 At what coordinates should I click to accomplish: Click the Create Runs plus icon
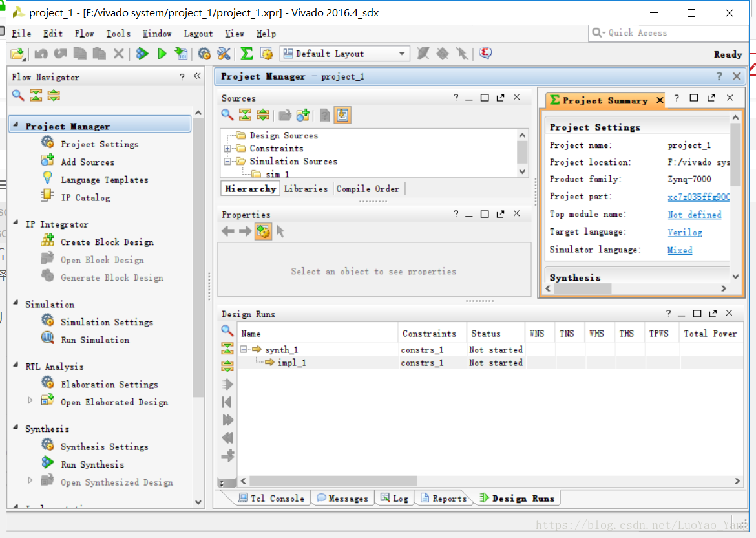[x=227, y=455]
